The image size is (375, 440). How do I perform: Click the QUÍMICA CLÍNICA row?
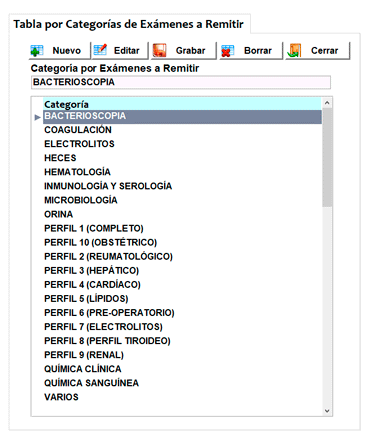coord(182,369)
